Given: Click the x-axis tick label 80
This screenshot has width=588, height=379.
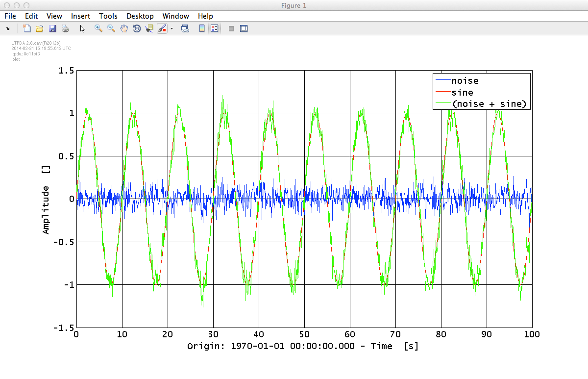Looking at the screenshot, I should tap(441, 334).
